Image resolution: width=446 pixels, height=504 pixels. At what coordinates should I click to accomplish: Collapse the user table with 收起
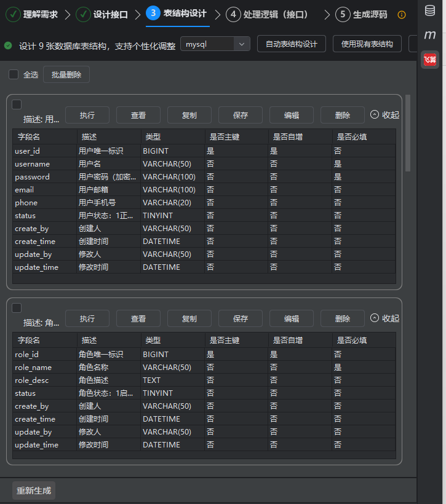[385, 115]
